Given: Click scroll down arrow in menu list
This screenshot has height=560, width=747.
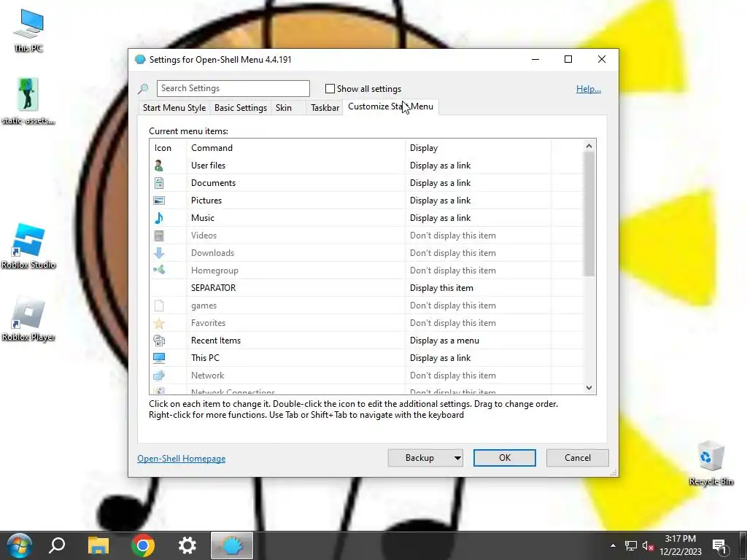Looking at the screenshot, I should (x=589, y=388).
